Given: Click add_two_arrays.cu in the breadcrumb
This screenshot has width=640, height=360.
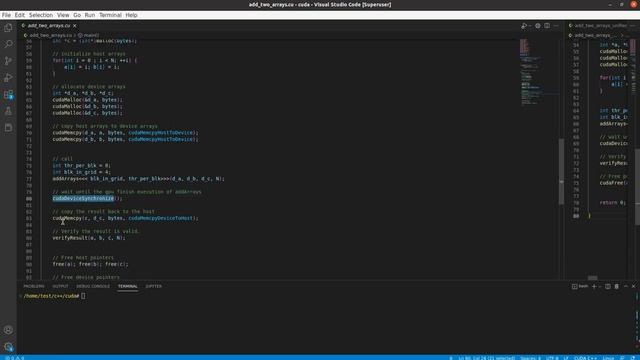Looking at the screenshot, I should [50, 36].
